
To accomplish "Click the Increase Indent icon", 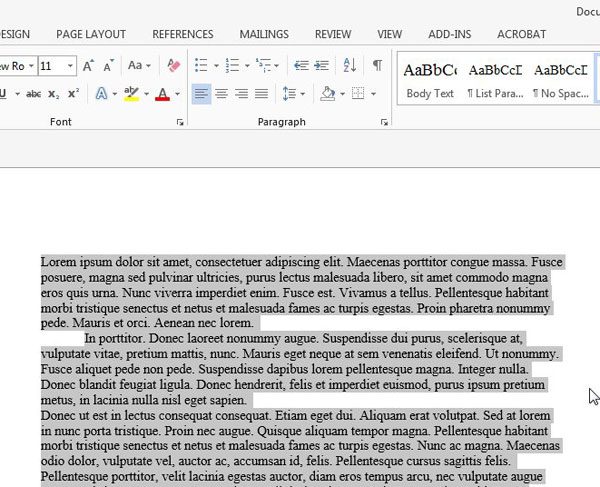I will pos(321,66).
